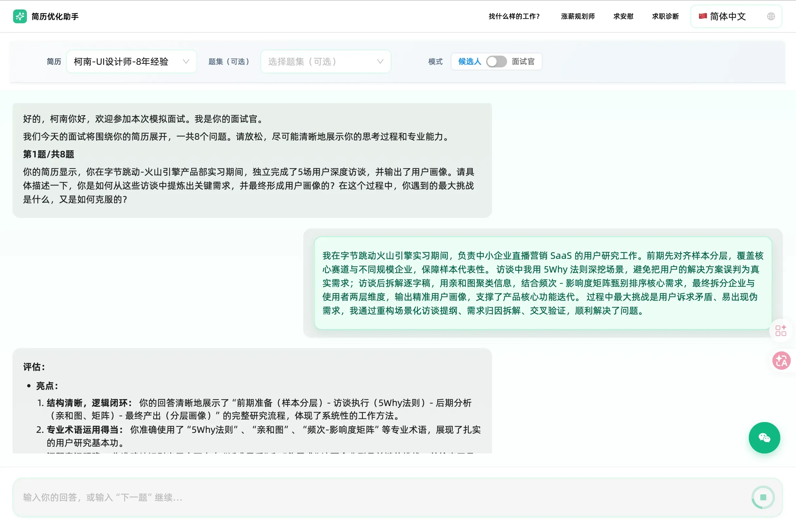Open the 找什么样的工作 menu item
This screenshot has height=532, width=796.
(514, 16)
